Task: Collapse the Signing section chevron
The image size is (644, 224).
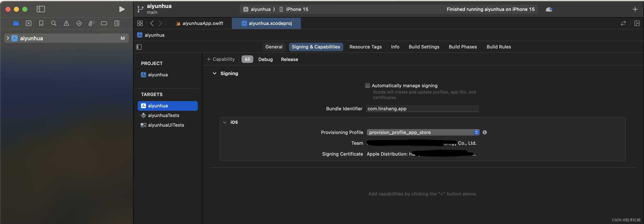Action: pos(215,73)
